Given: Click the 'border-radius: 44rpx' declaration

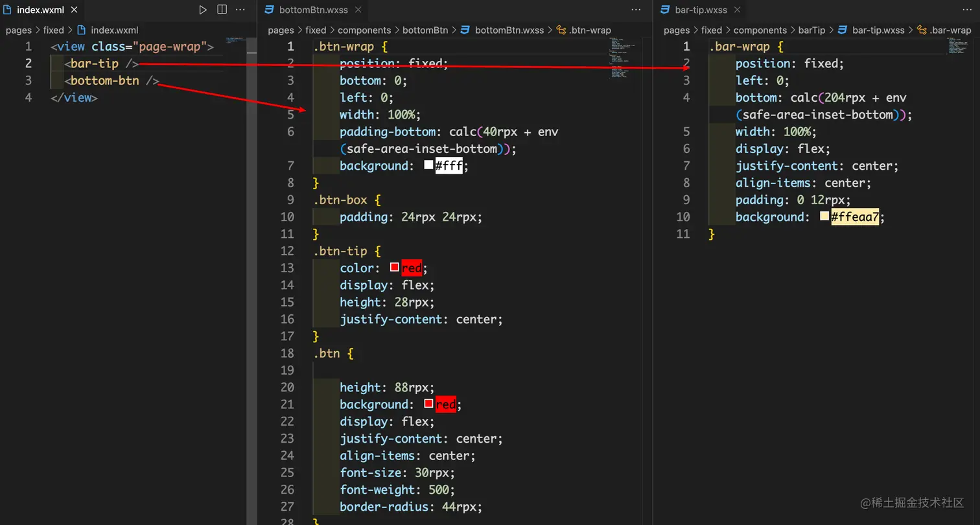Looking at the screenshot, I should (411, 506).
